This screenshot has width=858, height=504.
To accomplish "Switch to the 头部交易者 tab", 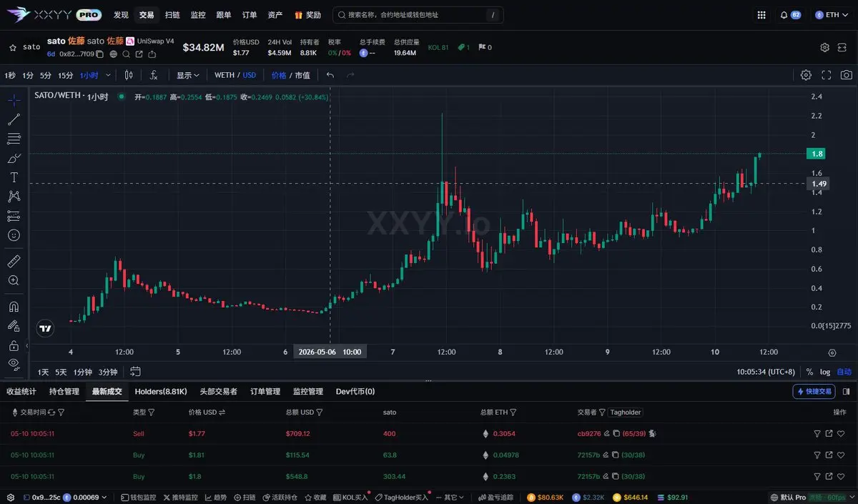I will (x=218, y=391).
